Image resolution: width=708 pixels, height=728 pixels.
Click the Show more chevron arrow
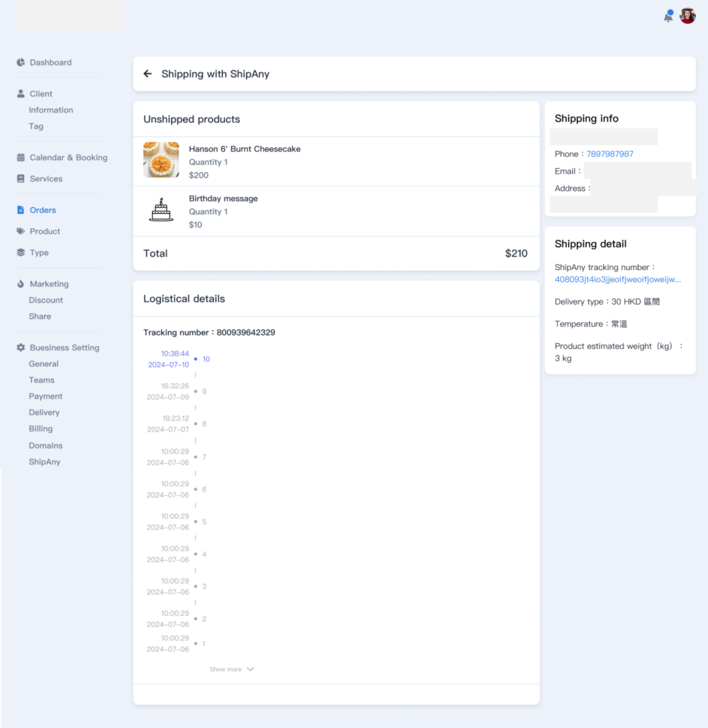(250, 669)
